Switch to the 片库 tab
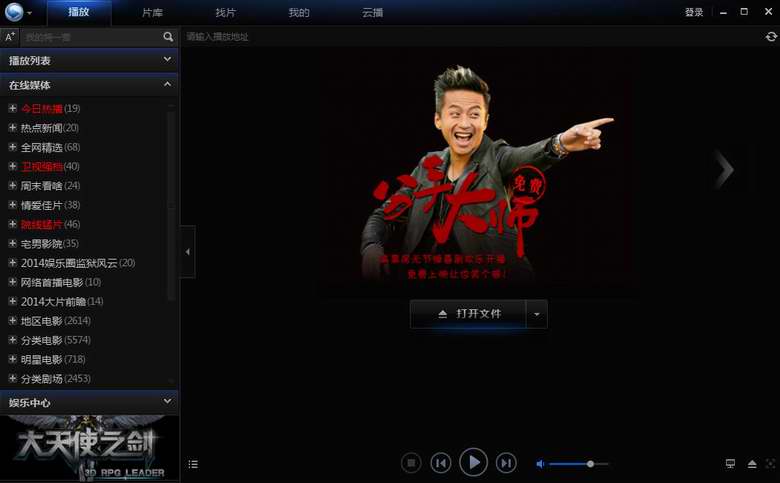 [x=152, y=13]
